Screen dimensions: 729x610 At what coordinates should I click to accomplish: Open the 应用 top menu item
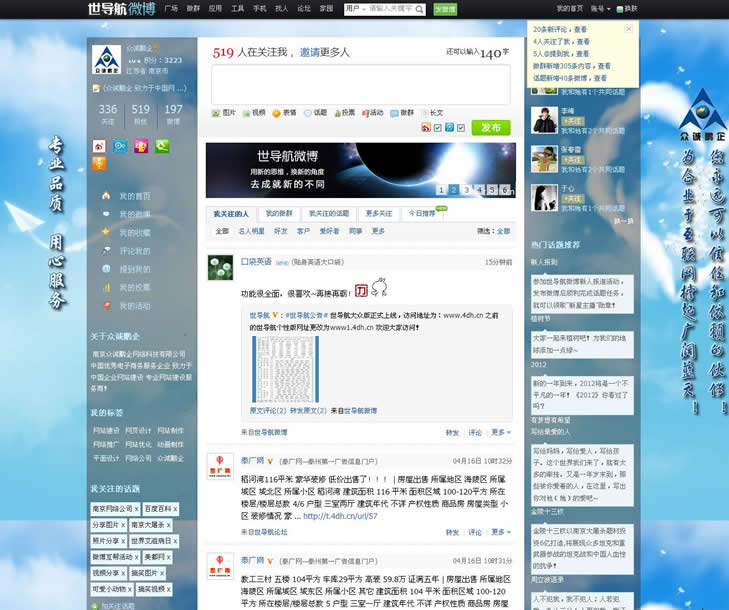point(215,9)
